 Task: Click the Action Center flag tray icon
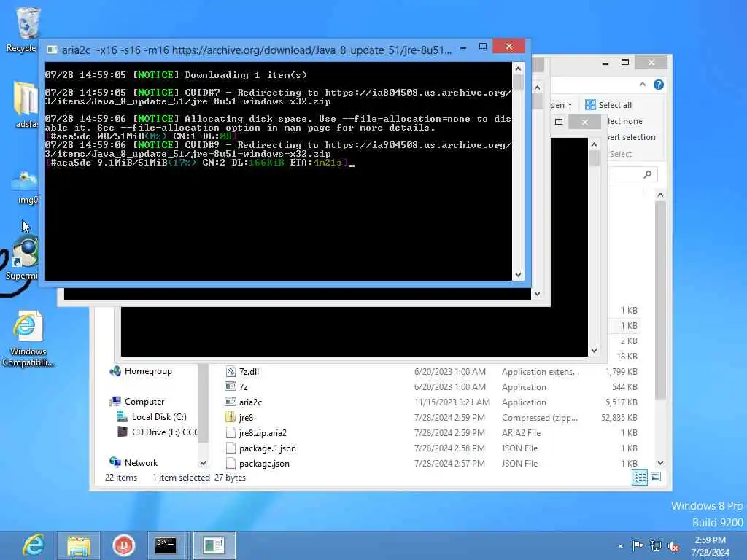(x=638, y=545)
